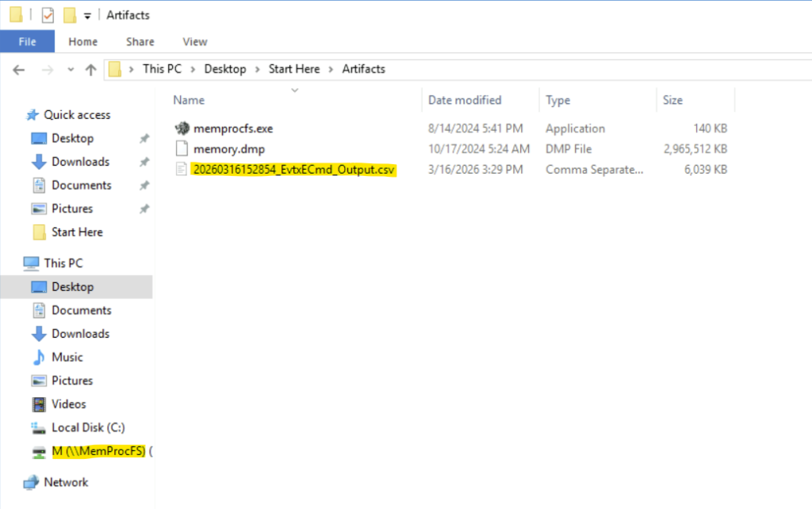The image size is (812, 509).
Task: Open the File menu tab
Action: point(27,42)
